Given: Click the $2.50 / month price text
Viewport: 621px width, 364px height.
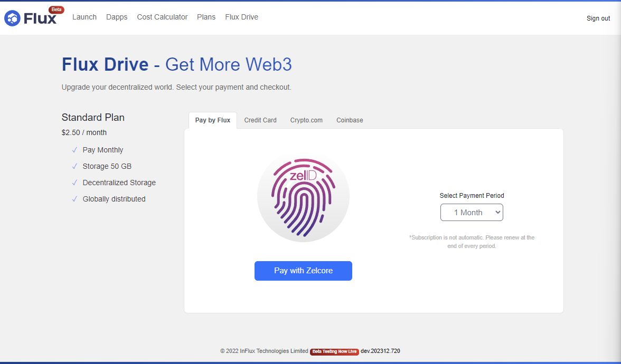Looking at the screenshot, I should click(84, 132).
